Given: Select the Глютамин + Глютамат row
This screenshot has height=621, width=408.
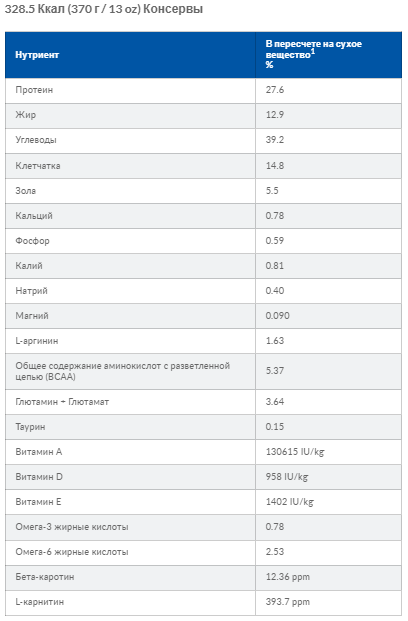Looking at the screenshot, I should point(204,402).
